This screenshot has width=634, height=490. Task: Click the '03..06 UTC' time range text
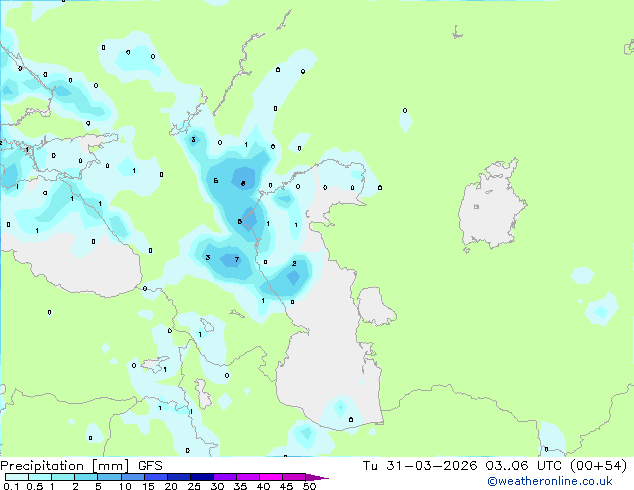point(524,466)
